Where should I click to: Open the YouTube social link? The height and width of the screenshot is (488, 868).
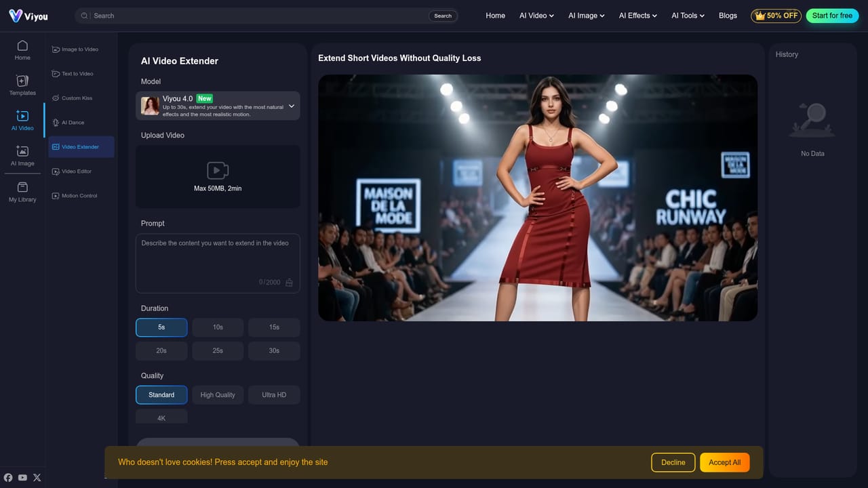coord(22,477)
